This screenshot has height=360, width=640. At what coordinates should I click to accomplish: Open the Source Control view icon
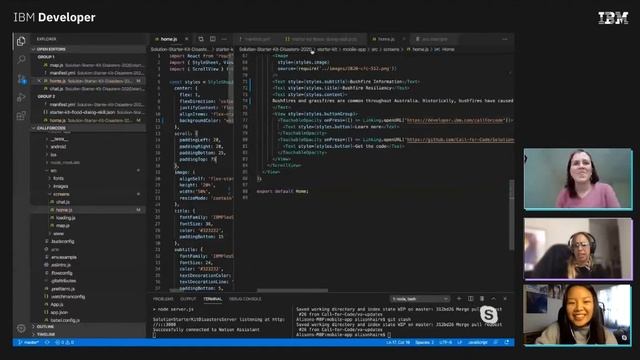pyautogui.click(x=21, y=79)
